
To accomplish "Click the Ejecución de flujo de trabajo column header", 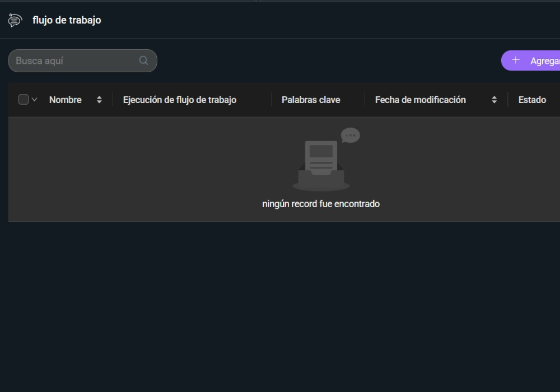I will pos(180,100).
